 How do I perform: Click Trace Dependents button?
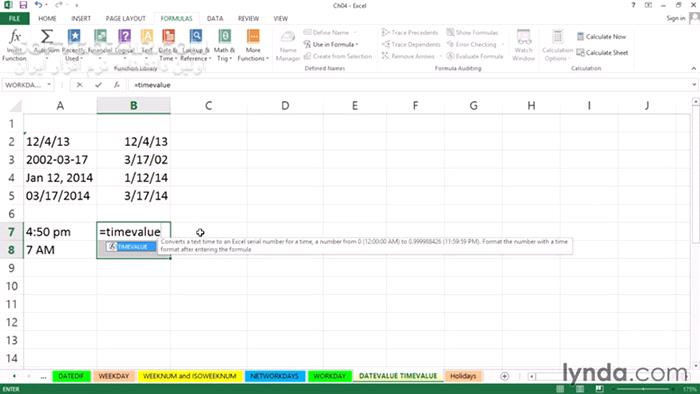coord(411,44)
